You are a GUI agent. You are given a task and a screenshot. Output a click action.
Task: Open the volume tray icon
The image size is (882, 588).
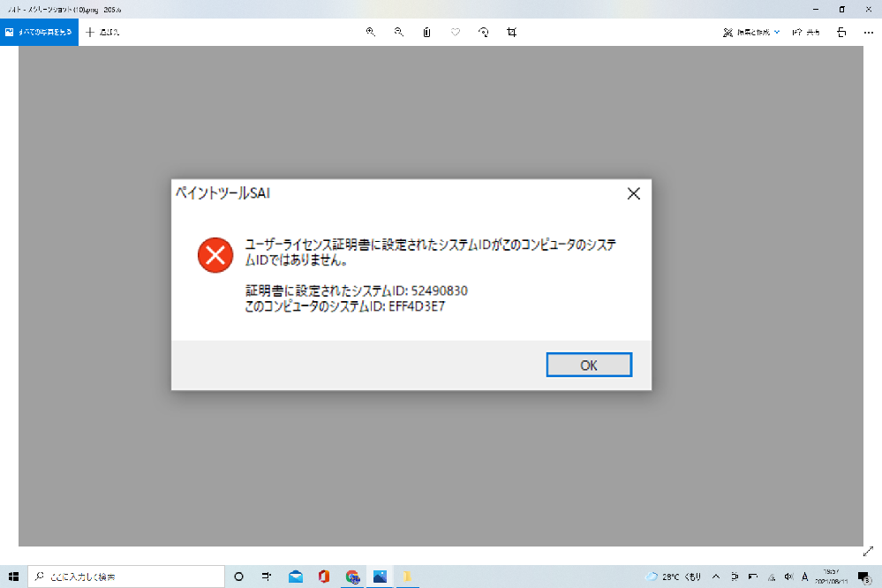(x=788, y=577)
